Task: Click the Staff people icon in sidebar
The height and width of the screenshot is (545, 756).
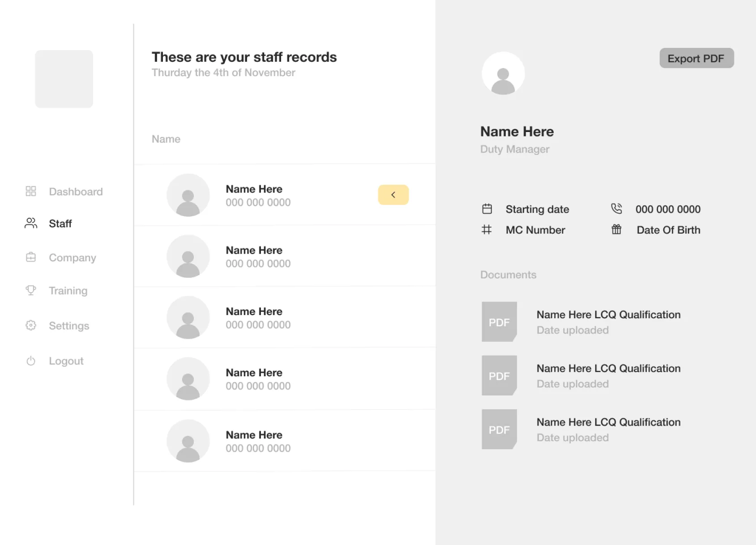Action: pos(31,223)
